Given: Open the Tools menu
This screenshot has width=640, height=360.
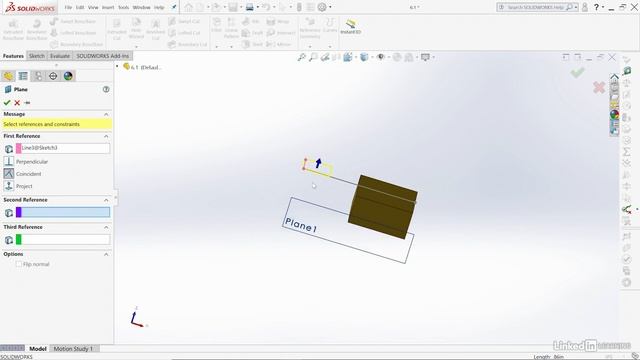Looking at the screenshot, I should (124, 7).
